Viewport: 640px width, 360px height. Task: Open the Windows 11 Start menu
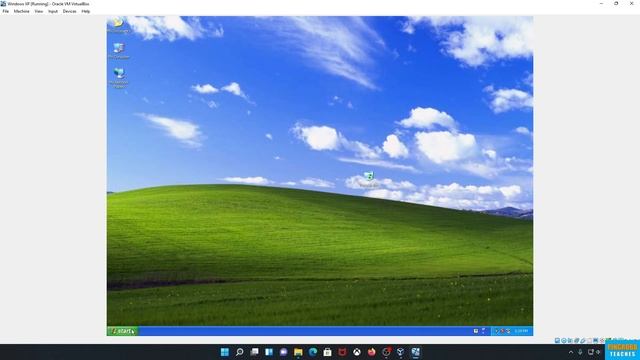click(225, 352)
